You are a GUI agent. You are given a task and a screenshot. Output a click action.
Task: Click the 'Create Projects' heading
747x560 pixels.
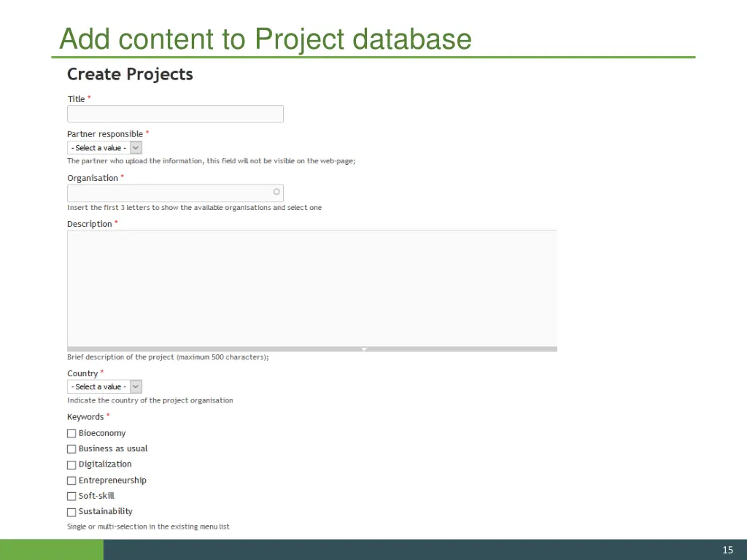pyautogui.click(x=130, y=75)
